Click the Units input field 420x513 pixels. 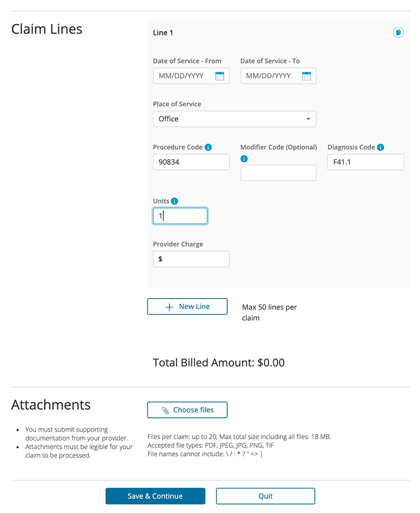click(x=180, y=216)
